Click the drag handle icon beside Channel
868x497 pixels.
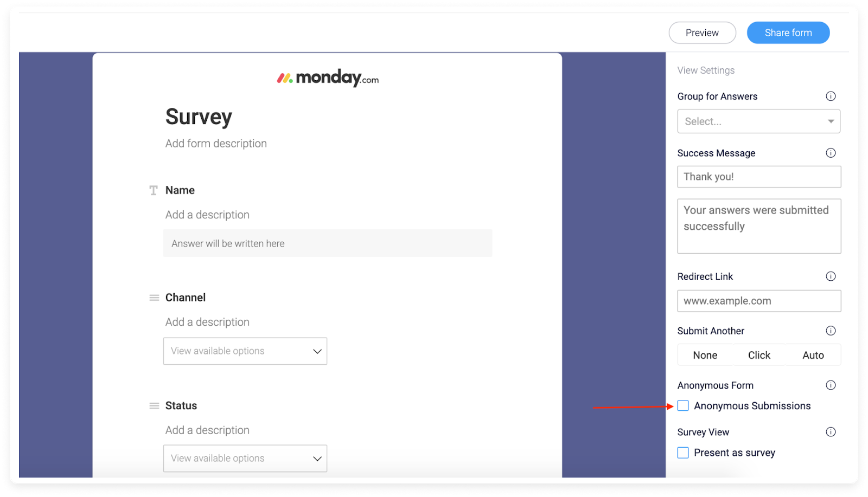pyautogui.click(x=154, y=298)
